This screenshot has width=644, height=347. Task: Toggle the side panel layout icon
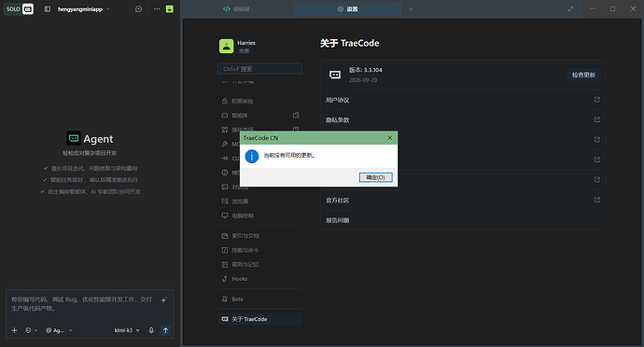point(48,9)
